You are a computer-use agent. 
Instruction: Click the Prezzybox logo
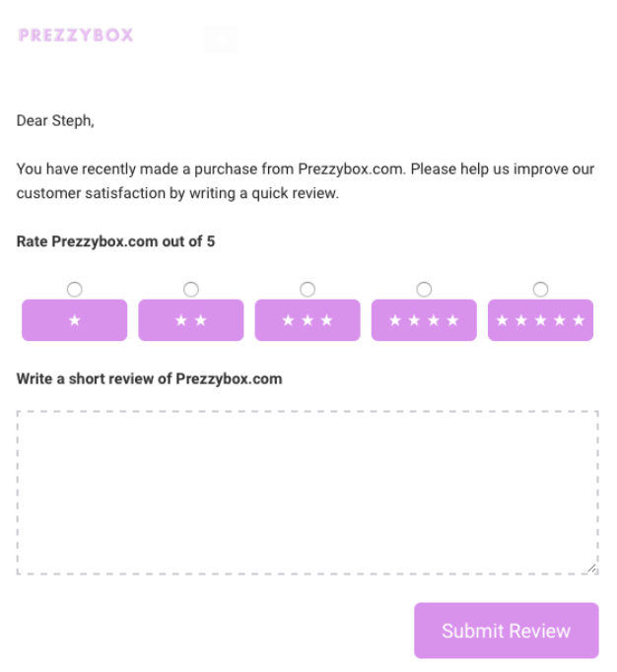[76, 35]
